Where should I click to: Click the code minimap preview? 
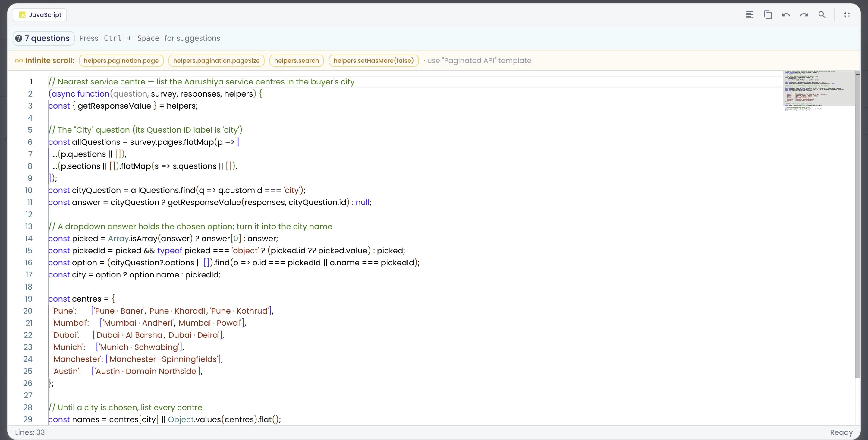coord(819,90)
